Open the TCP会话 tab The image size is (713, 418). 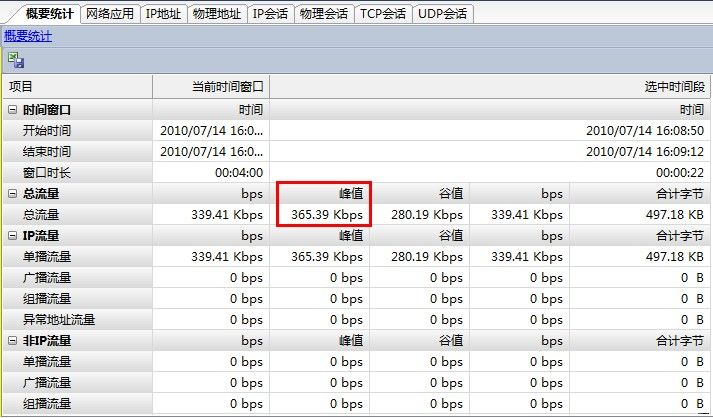pos(383,14)
